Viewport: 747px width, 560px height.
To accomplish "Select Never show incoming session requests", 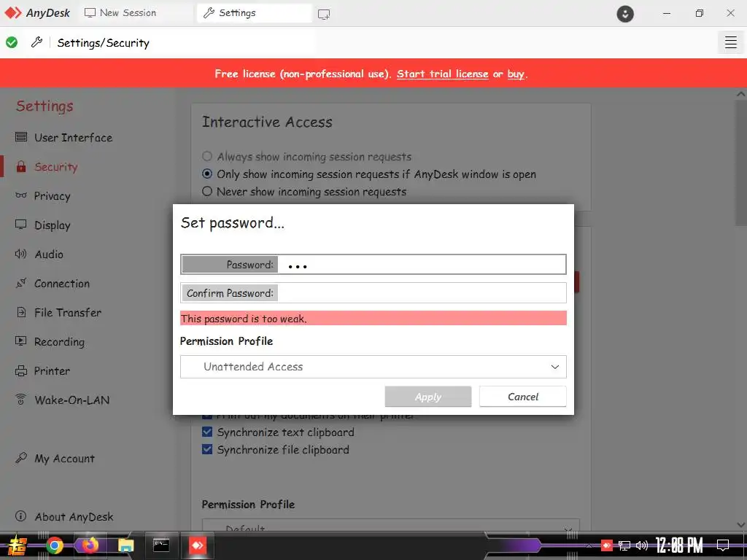I will coord(304,192).
